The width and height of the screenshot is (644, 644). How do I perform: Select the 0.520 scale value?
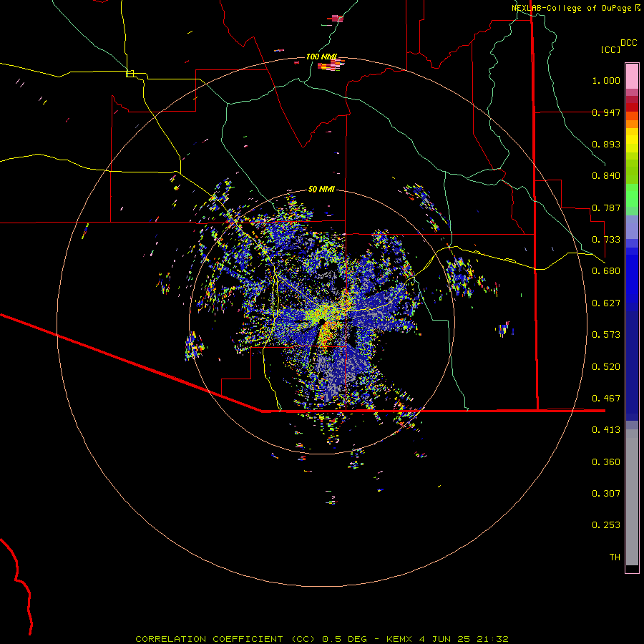pos(606,367)
